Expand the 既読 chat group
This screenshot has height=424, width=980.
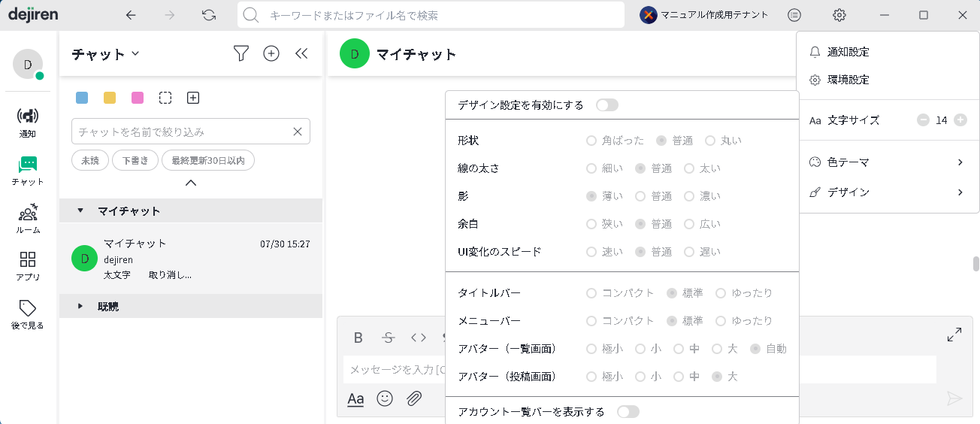coord(80,306)
